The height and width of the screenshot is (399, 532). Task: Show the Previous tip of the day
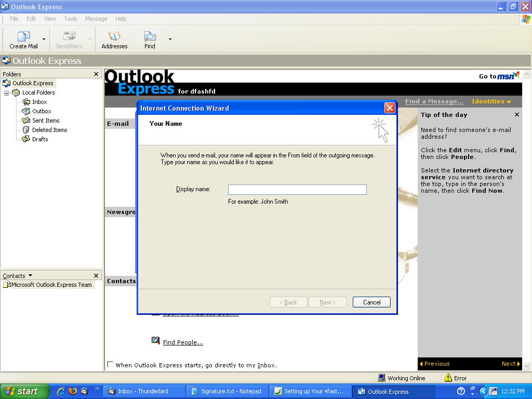pos(435,364)
